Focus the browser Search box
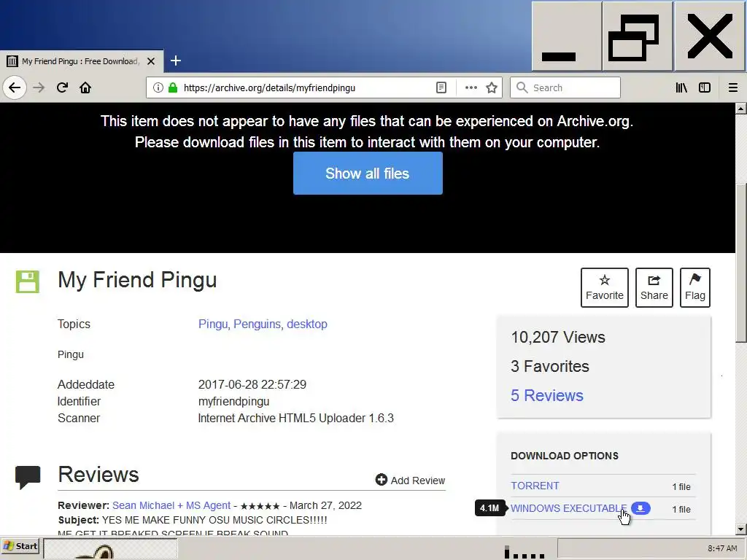Image resolution: width=747 pixels, height=560 pixels. (x=565, y=87)
